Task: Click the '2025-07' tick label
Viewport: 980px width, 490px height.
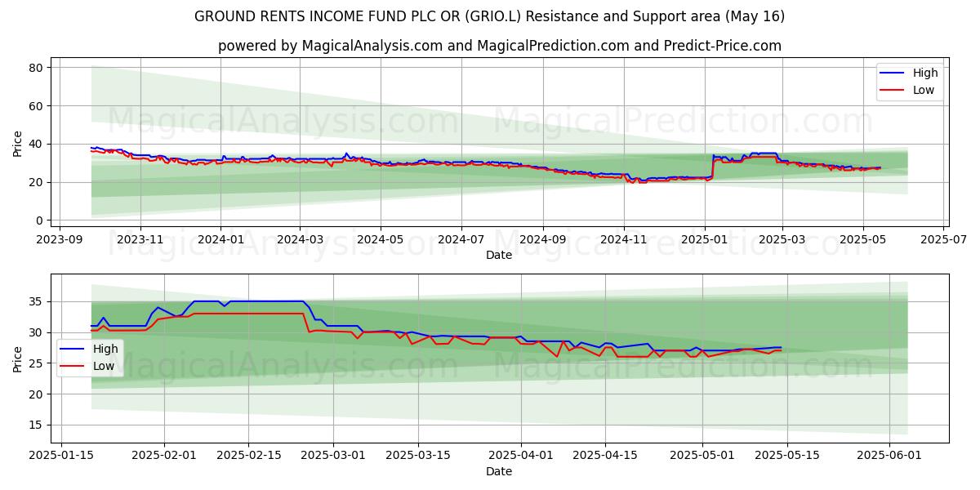Action: 944,239
